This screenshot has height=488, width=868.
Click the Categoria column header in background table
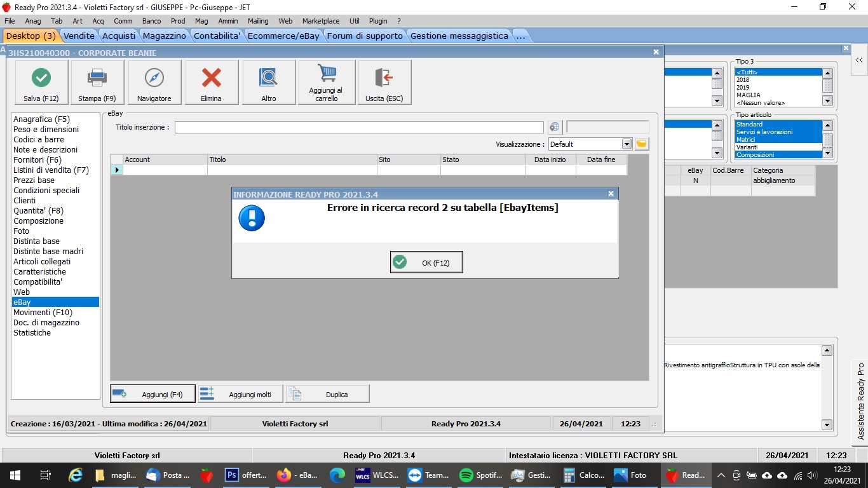[x=783, y=170]
